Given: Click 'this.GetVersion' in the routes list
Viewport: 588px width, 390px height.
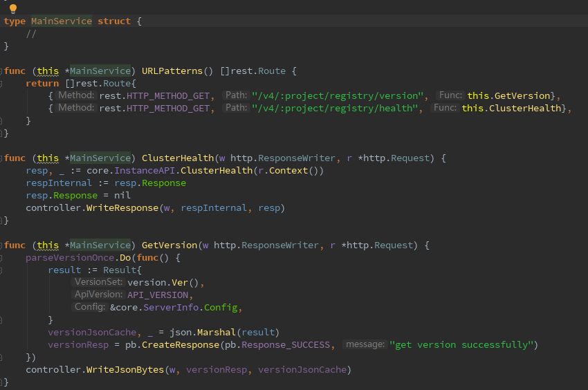Looking at the screenshot, I should click(508, 96).
